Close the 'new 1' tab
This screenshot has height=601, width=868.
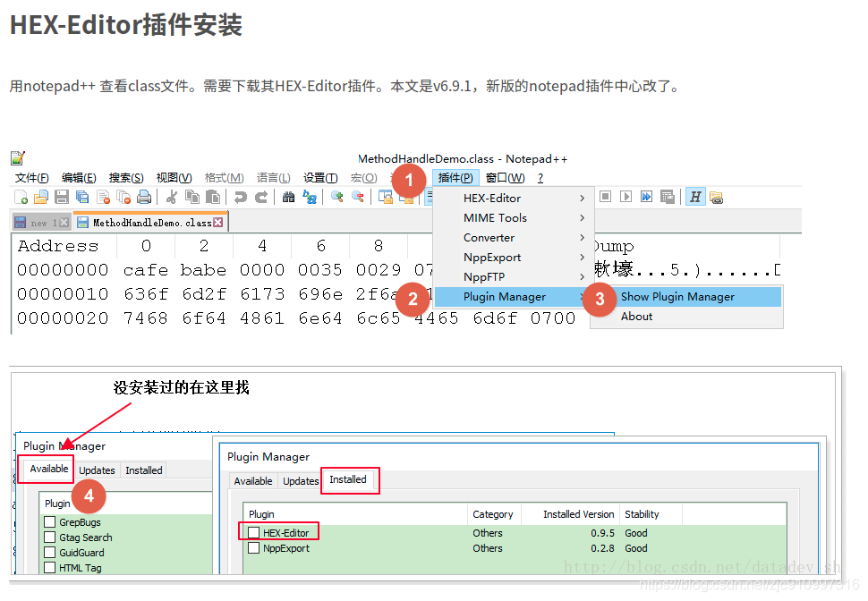[x=64, y=223]
